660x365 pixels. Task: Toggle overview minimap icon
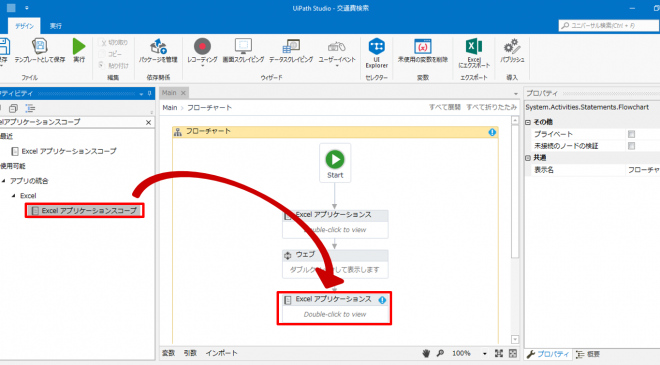click(513, 353)
